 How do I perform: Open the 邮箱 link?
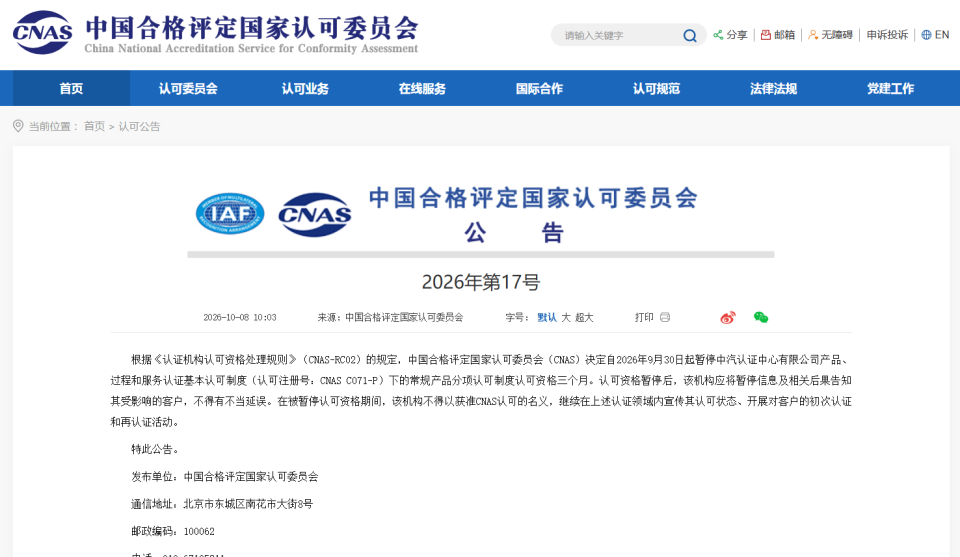click(784, 35)
